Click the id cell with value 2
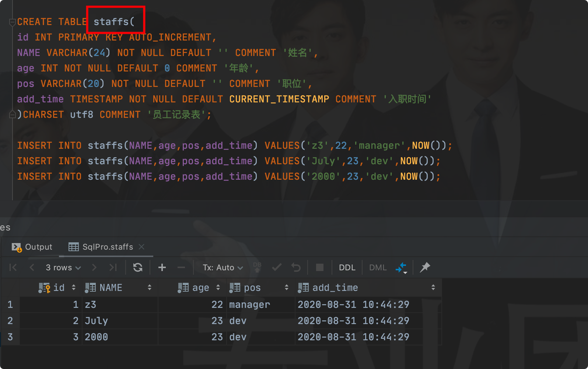The image size is (588, 369). click(51, 321)
